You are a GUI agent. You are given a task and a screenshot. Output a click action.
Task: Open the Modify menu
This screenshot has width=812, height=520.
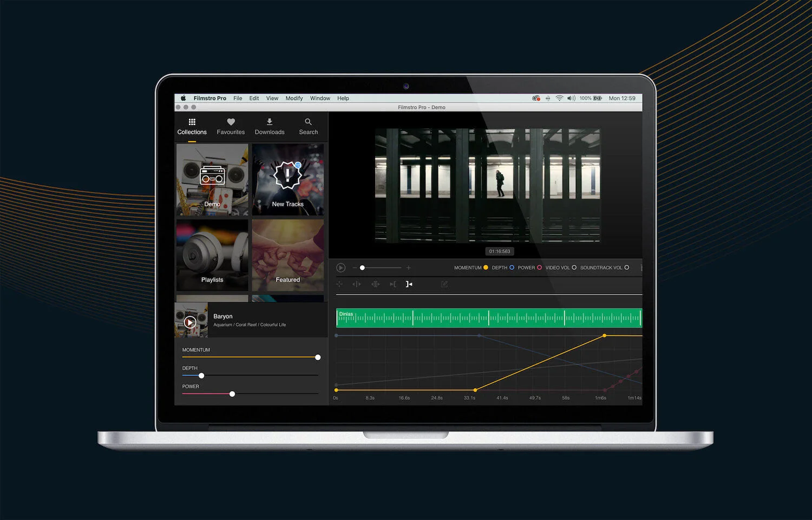294,98
